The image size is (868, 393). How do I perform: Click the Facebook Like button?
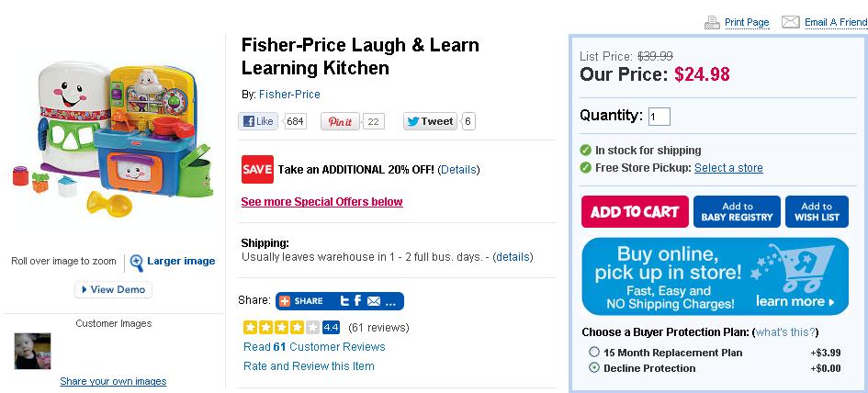(x=258, y=121)
